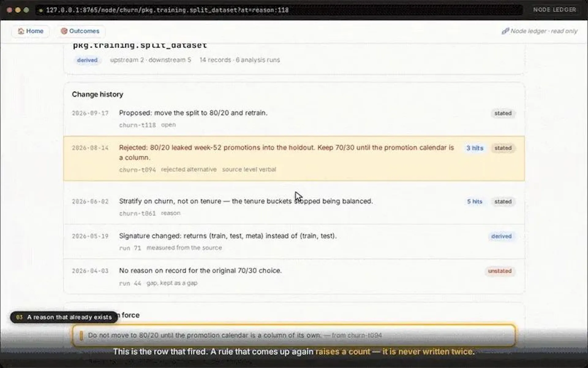Click the date 2026-06-02
The height and width of the screenshot is (368, 588).
click(x=90, y=201)
